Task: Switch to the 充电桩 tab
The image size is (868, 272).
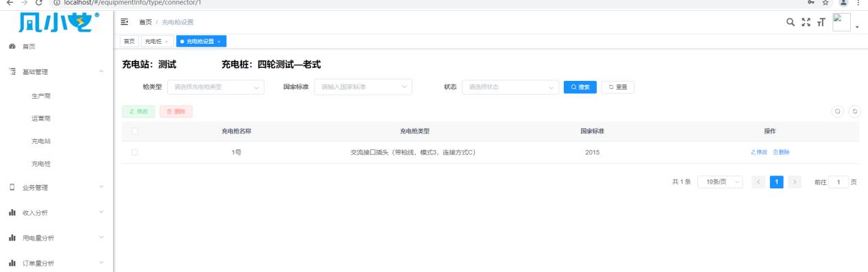Action: coord(158,42)
